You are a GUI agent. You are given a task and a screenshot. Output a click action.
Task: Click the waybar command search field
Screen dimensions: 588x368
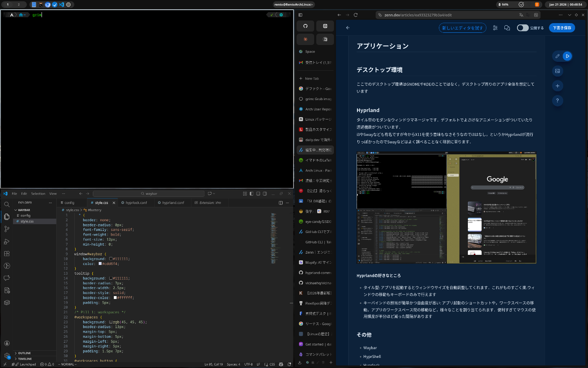coord(149,193)
